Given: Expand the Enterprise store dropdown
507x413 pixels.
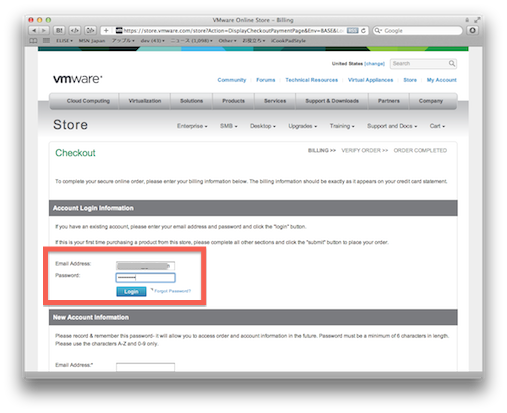Looking at the screenshot, I should [x=192, y=126].
